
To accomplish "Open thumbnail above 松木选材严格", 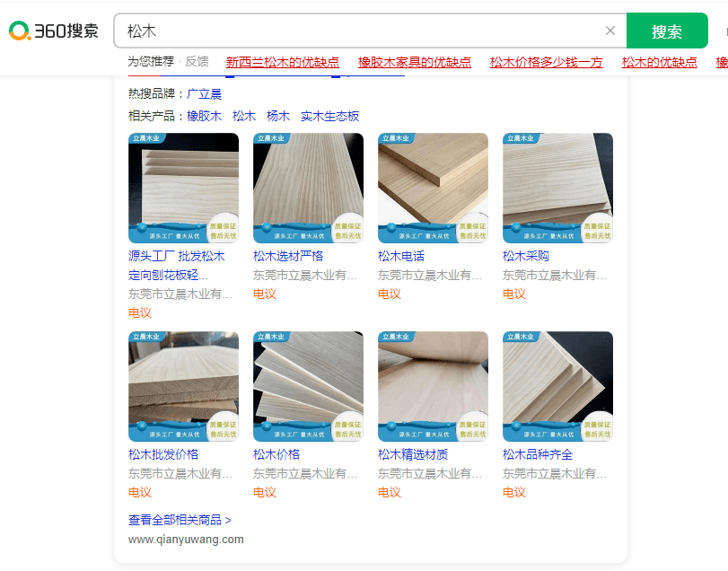I will click(308, 188).
